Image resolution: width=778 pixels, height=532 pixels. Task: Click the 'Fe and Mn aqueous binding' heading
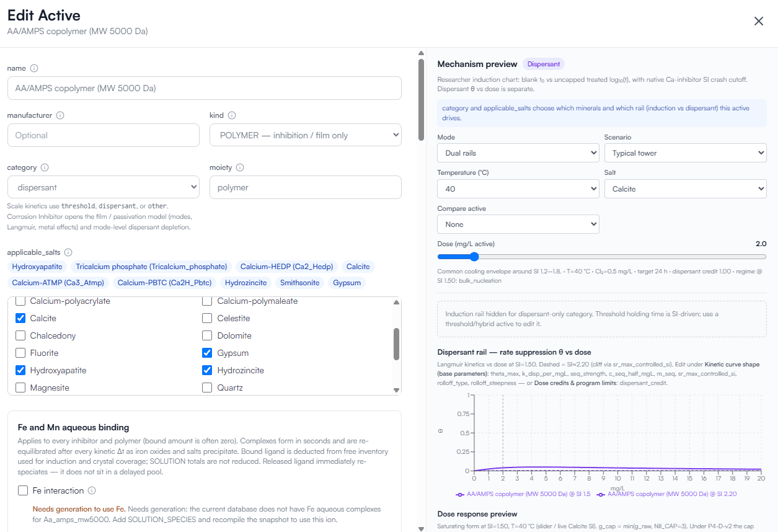click(x=73, y=427)
